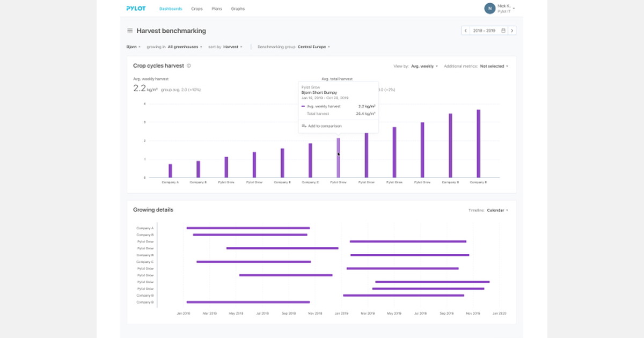Go to previous period with the left chevron
The image size is (644, 338).
[x=465, y=31]
